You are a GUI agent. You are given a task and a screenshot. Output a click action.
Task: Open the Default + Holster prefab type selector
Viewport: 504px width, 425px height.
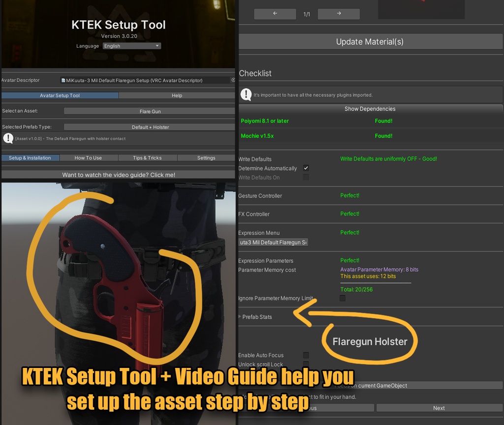click(150, 127)
